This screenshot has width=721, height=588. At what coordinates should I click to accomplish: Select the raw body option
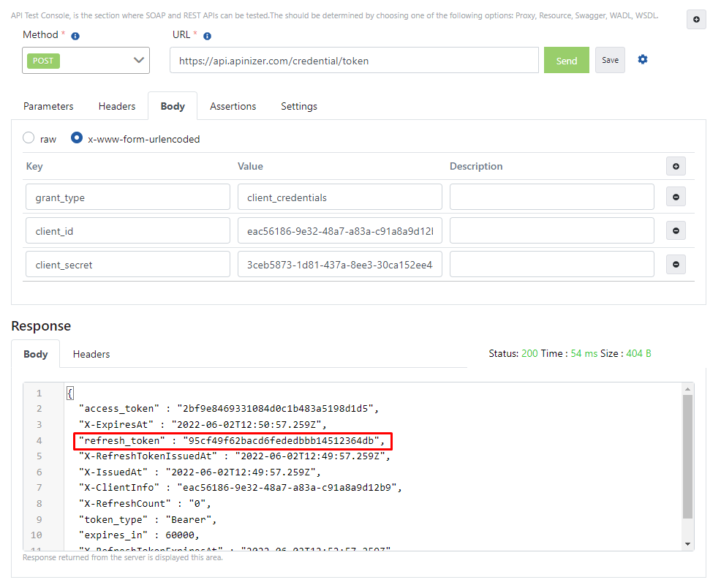[x=29, y=138]
